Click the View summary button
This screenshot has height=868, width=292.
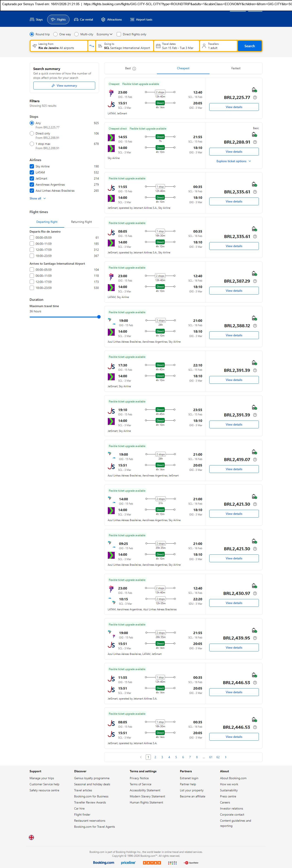coord(64,86)
